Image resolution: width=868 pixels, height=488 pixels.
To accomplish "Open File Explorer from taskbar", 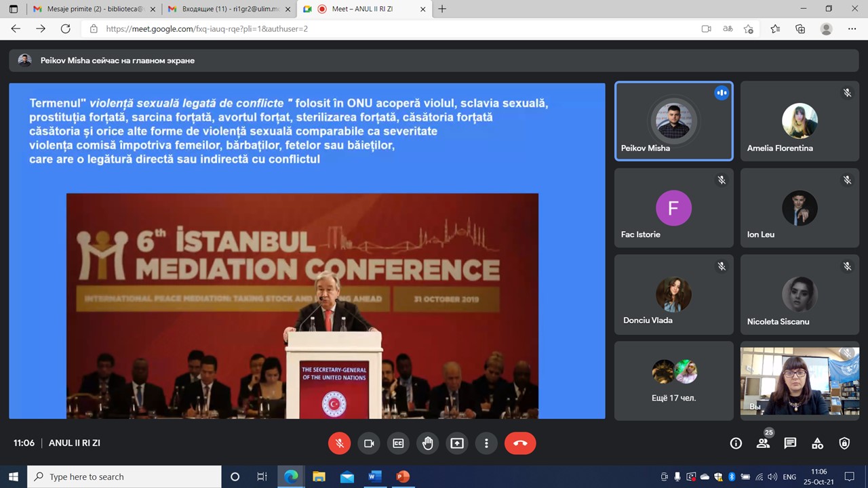I will coord(319,476).
